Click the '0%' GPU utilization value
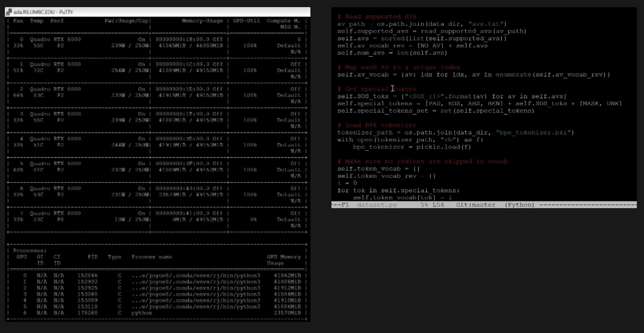 (x=253, y=220)
